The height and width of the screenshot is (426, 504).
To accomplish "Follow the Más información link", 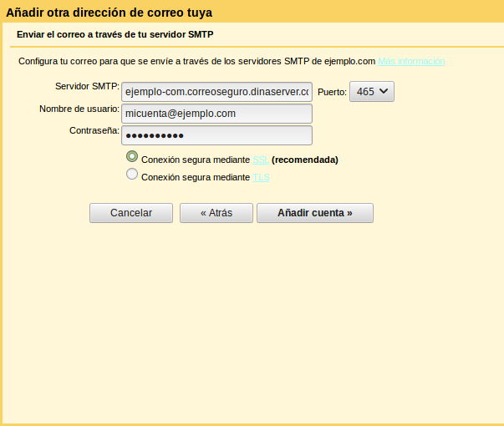I will [411, 62].
